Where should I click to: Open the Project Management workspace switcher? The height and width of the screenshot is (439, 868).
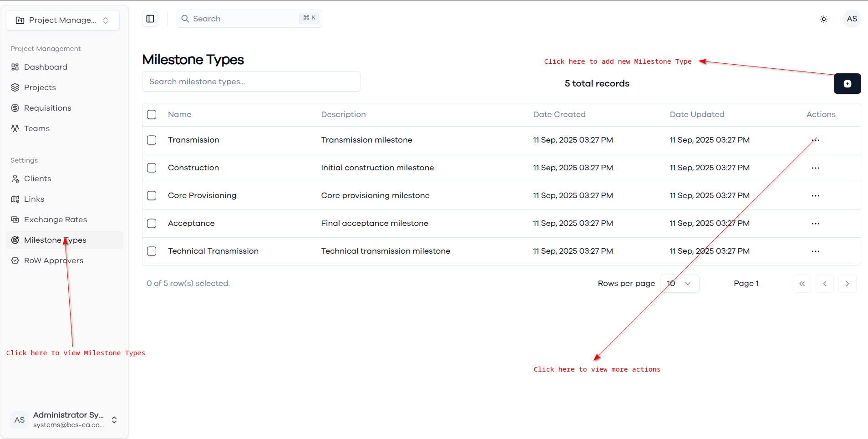[x=63, y=20]
